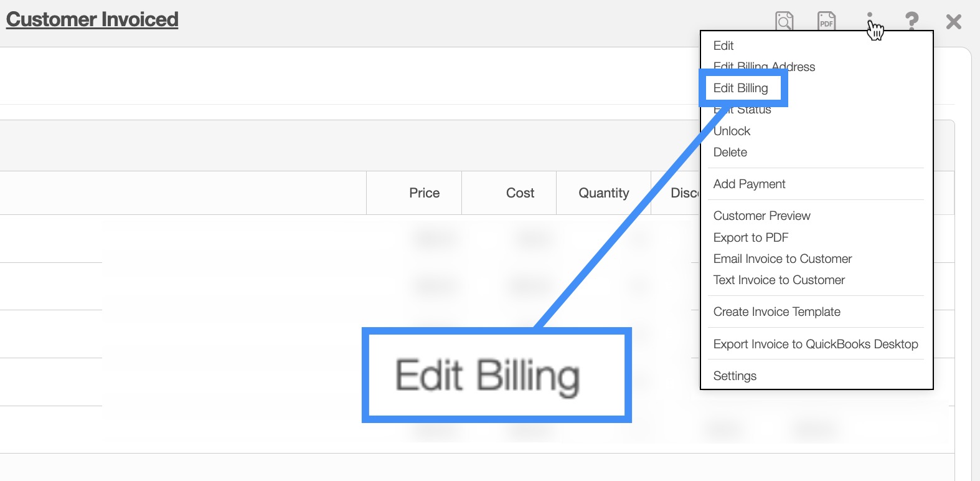Click Add Payment in the menu
The image size is (980, 481).
tap(749, 184)
